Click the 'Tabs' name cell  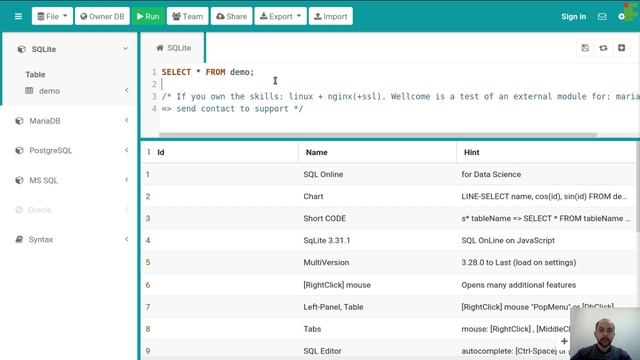tap(312, 329)
